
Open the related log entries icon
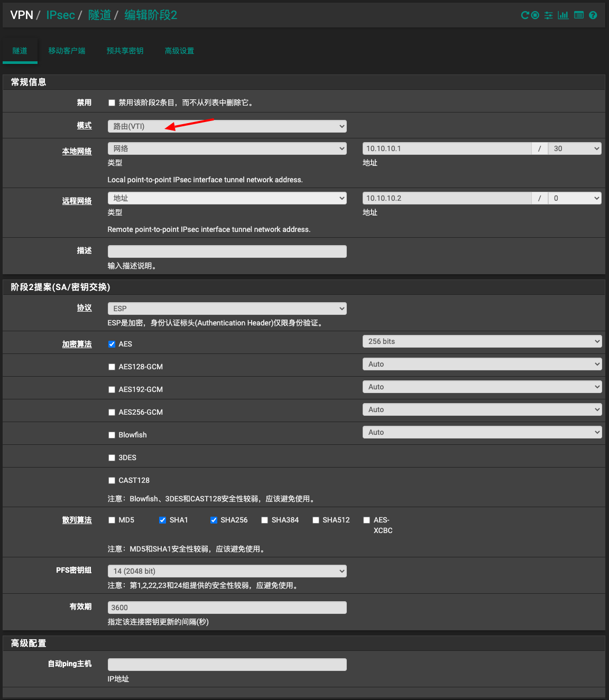[x=579, y=15]
